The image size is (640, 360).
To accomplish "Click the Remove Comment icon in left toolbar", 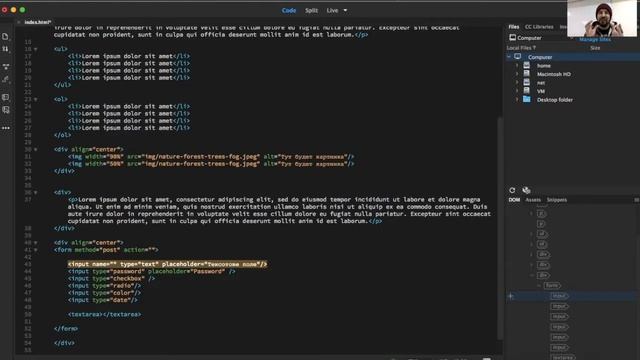I will click(x=6, y=110).
